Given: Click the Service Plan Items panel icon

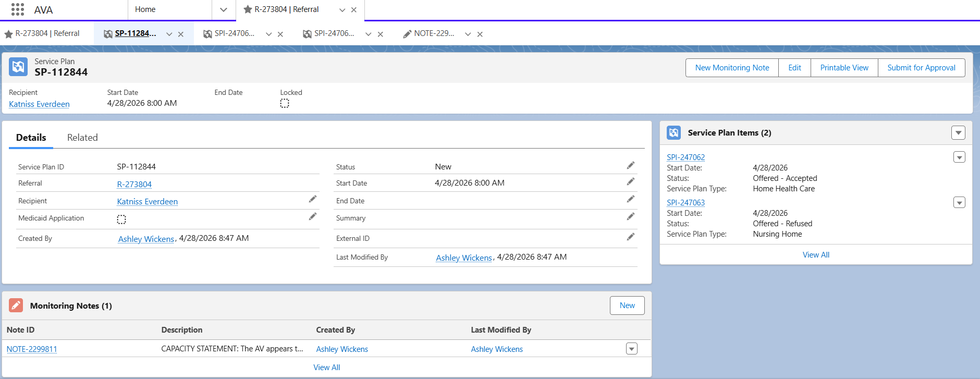Looking at the screenshot, I should pos(673,133).
